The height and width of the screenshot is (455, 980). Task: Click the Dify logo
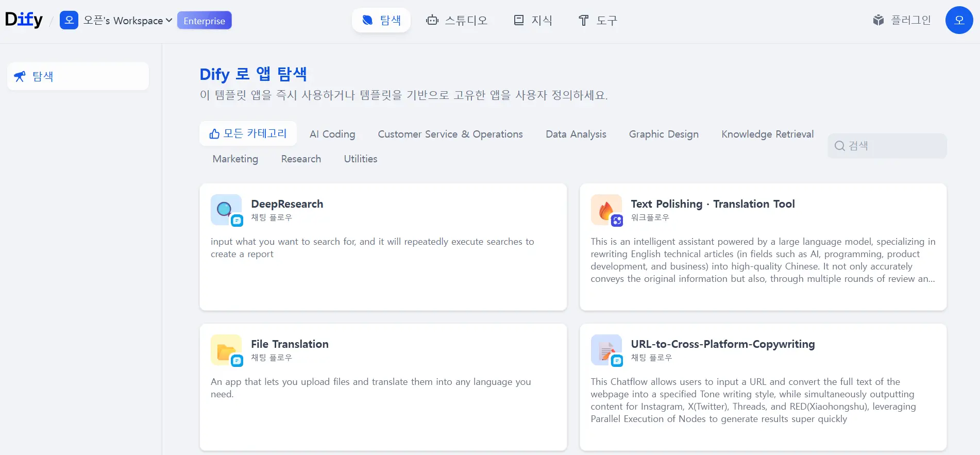coord(24,20)
